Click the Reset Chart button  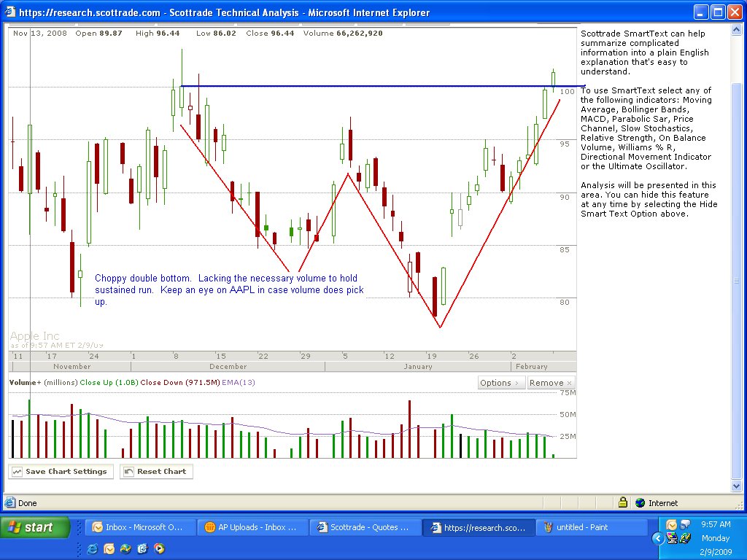click(x=156, y=472)
